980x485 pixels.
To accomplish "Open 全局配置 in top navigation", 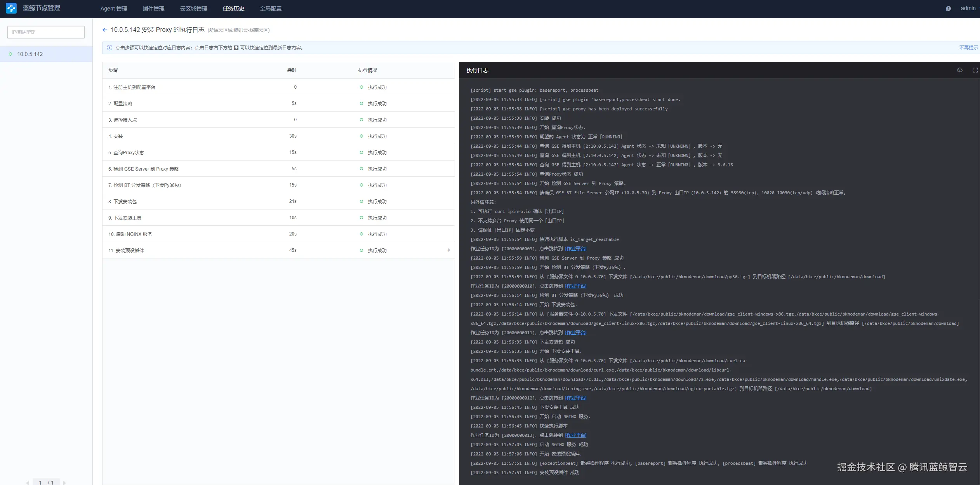I will pos(271,9).
